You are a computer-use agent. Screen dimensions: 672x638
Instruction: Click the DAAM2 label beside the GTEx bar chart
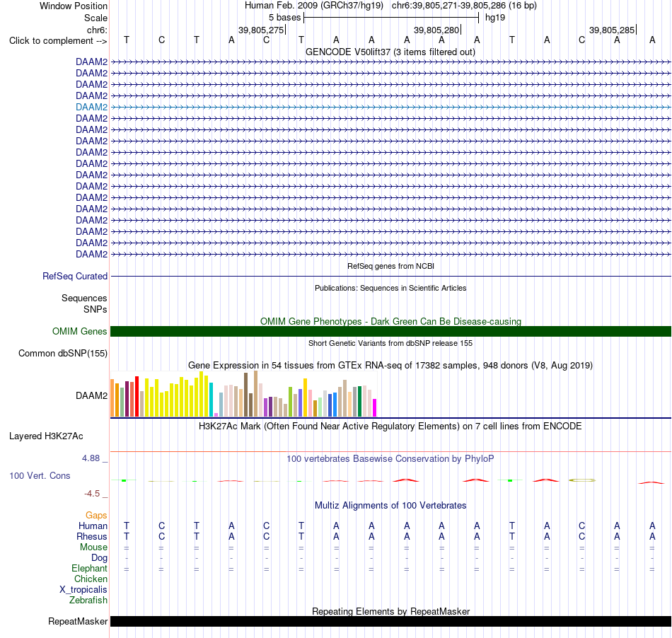pos(91,395)
